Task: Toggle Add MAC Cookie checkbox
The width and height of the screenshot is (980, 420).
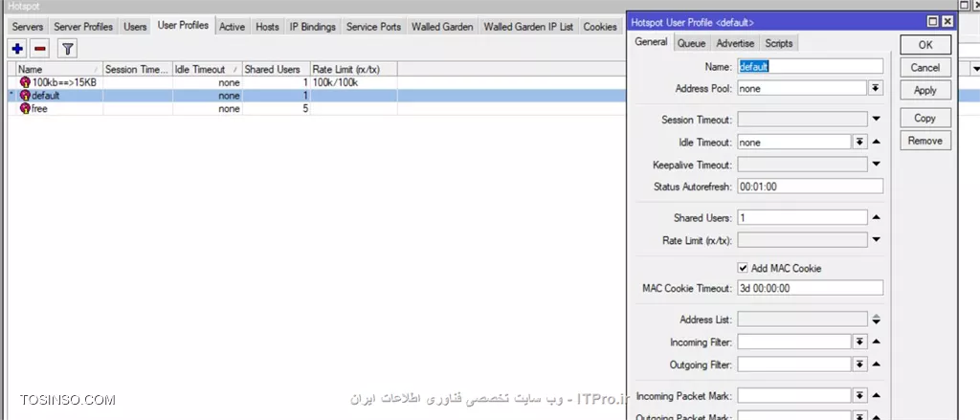Action: 743,268
